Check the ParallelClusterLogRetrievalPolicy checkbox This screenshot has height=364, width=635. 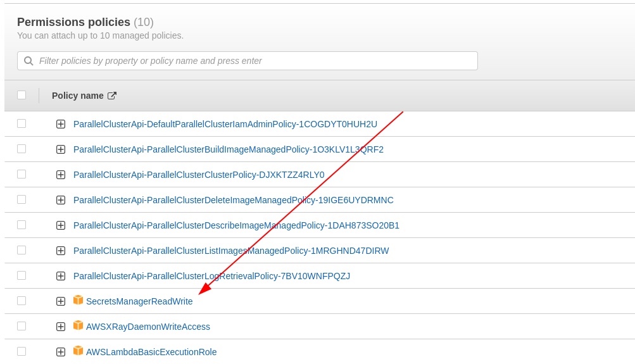click(22, 275)
